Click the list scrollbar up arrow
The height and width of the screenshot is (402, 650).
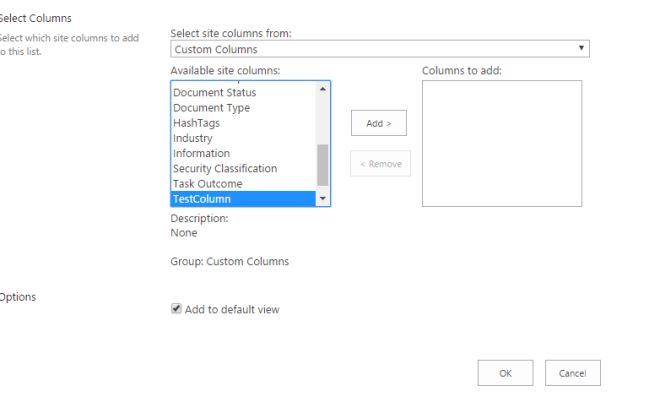pyautogui.click(x=323, y=89)
